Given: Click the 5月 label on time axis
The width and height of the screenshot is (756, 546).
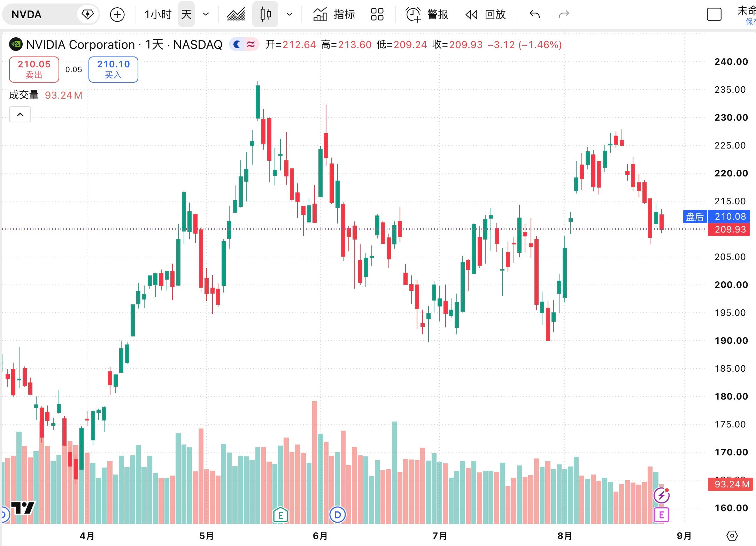Looking at the screenshot, I should (207, 536).
